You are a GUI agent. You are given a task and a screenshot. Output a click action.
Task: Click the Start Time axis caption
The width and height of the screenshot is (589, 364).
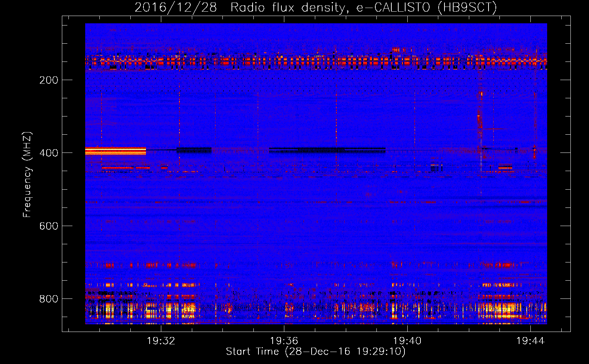(x=316, y=352)
